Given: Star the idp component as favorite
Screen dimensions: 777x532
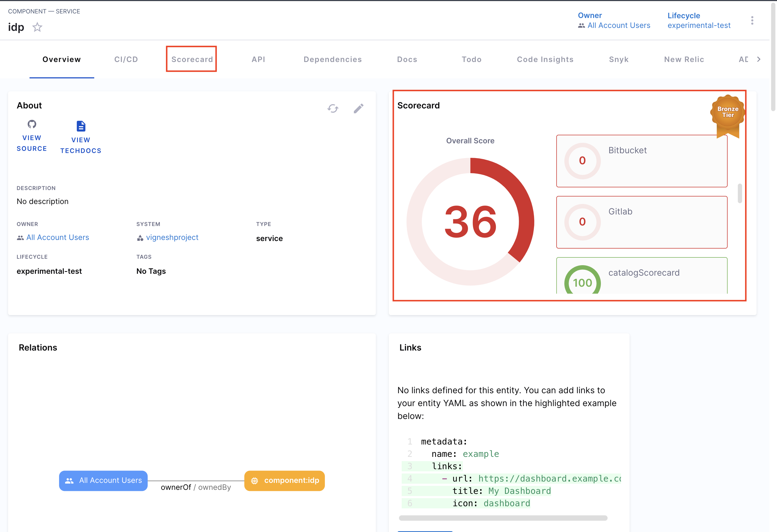Looking at the screenshot, I should pyautogui.click(x=37, y=27).
